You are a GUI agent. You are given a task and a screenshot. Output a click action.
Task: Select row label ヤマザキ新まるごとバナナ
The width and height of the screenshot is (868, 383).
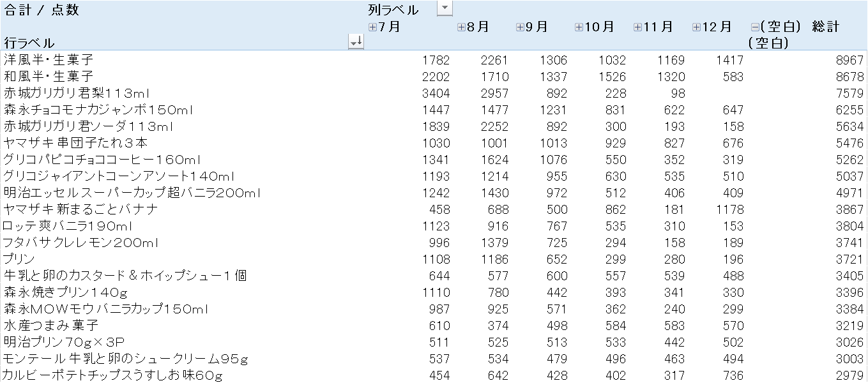(x=80, y=209)
